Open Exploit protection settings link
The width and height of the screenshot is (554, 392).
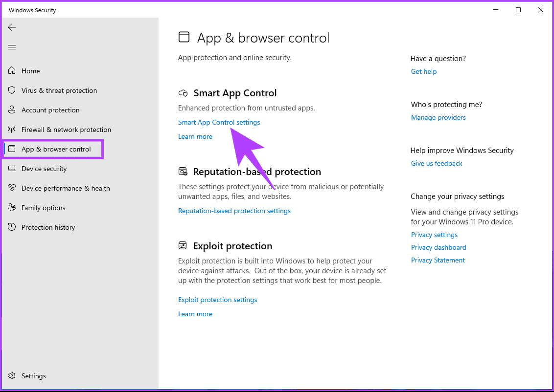click(x=217, y=300)
